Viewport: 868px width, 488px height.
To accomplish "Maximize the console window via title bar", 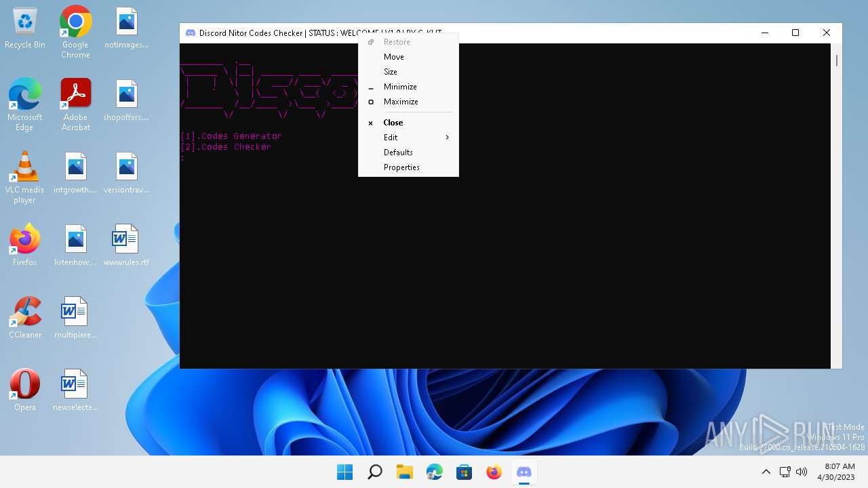I will (x=795, y=33).
